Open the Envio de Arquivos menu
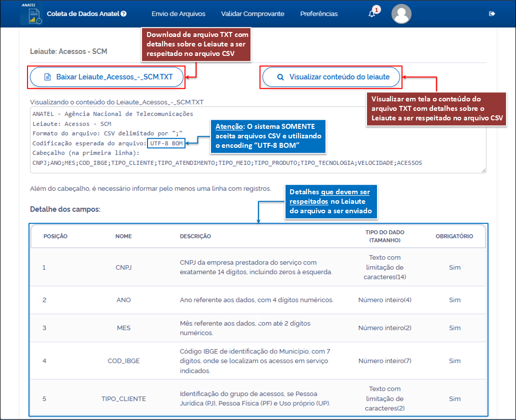The height and width of the screenshot is (420, 516). [178, 14]
